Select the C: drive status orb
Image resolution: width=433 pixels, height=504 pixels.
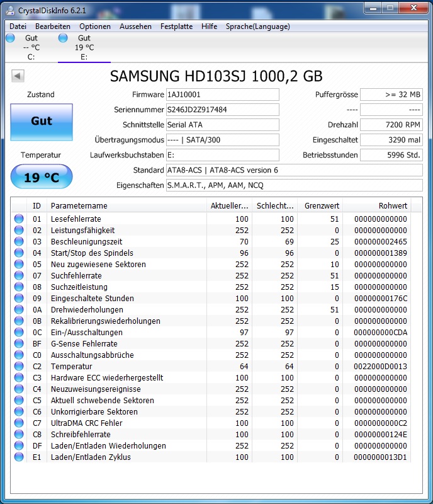coord(11,38)
